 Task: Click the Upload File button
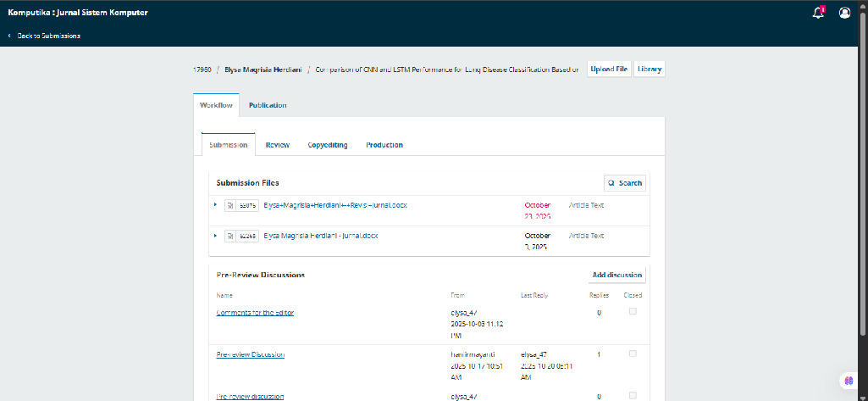point(609,70)
